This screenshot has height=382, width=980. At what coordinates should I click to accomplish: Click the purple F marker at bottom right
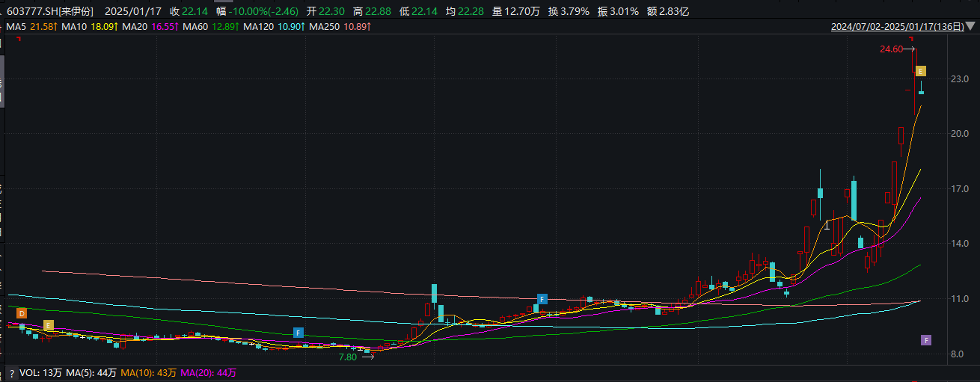(x=926, y=340)
